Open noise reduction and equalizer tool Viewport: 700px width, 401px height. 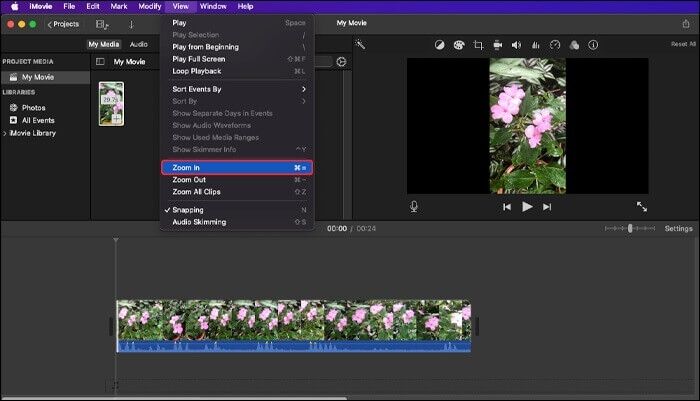[x=536, y=45]
